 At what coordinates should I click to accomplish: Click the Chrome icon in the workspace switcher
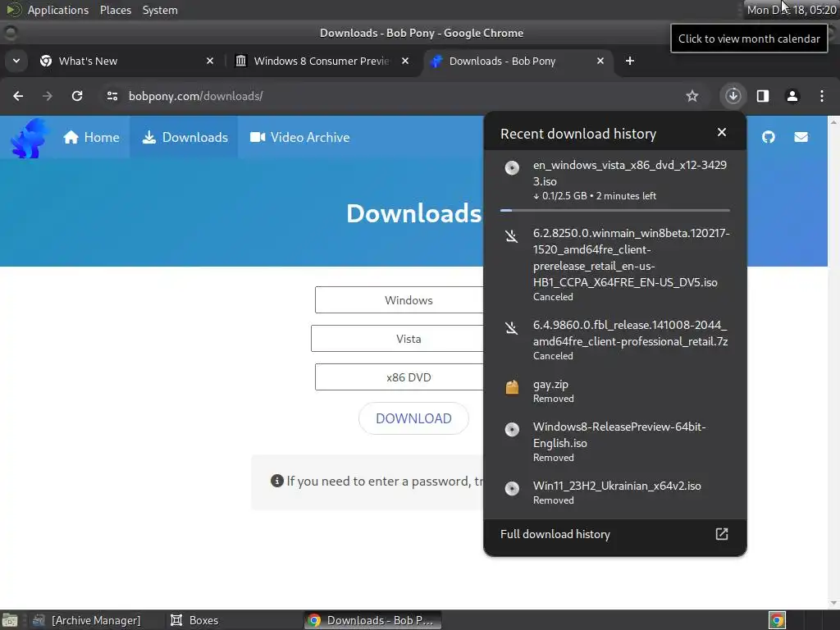click(777, 620)
